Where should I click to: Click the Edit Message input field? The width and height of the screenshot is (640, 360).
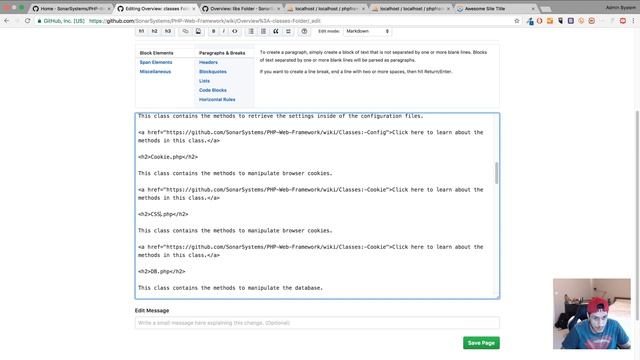click(x=317, y=323)
